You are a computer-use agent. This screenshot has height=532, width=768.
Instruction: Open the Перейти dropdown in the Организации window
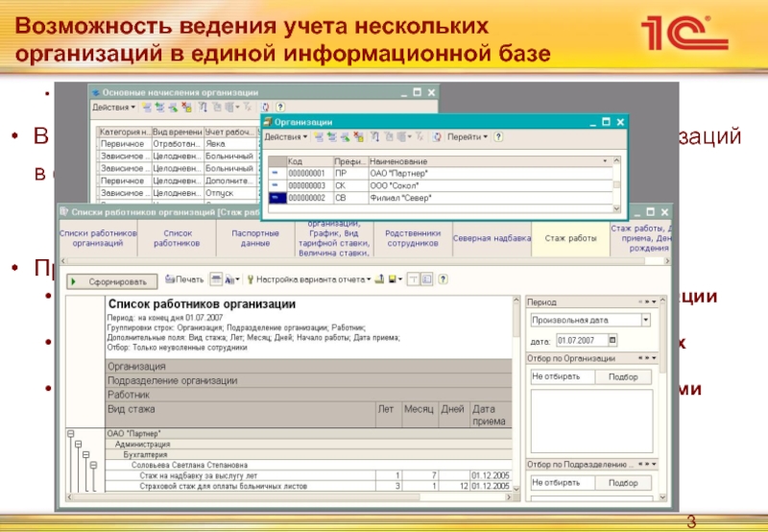(x=468, y=137)
